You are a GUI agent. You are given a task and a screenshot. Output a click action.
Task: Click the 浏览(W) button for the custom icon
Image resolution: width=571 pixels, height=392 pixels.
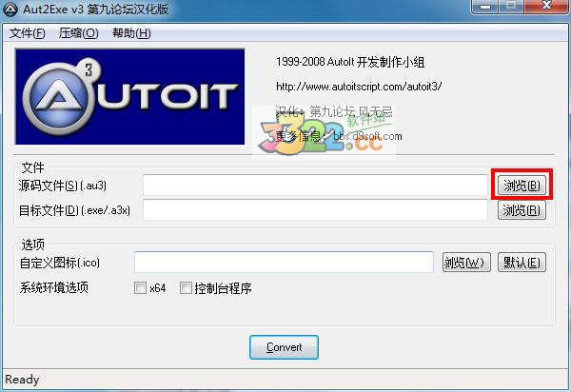tap(466, 263)
